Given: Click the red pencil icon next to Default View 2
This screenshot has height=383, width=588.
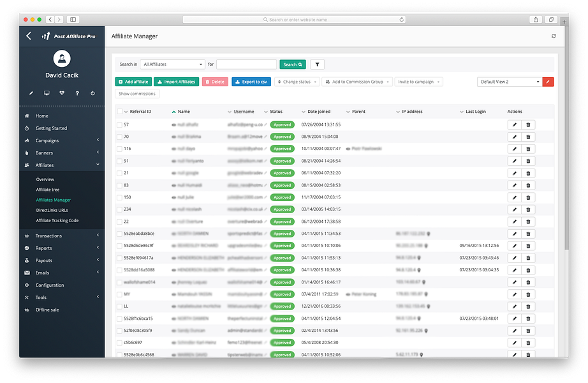Looking at the screenshot, I should coord(548,82).
